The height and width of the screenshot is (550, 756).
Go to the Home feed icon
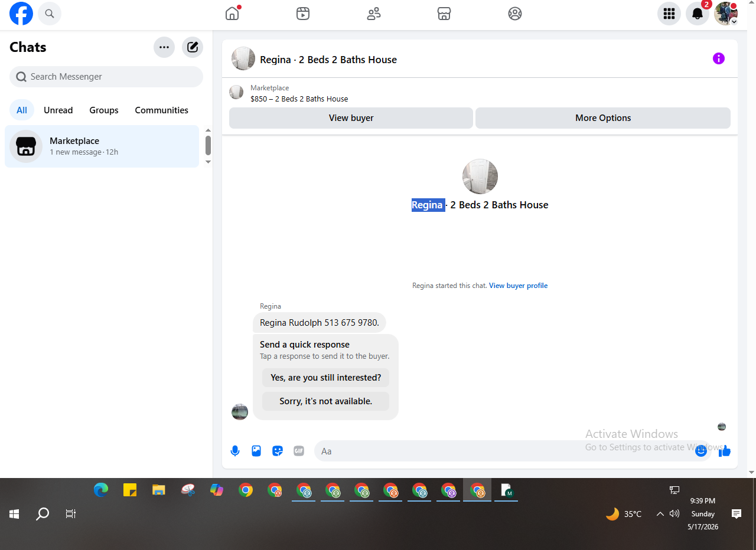[x=232, y=14]
